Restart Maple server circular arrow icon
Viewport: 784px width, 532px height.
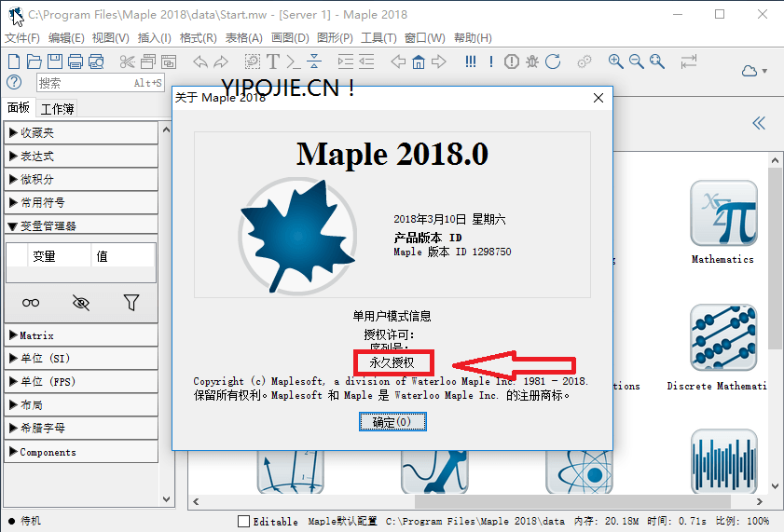click(553, 61)
